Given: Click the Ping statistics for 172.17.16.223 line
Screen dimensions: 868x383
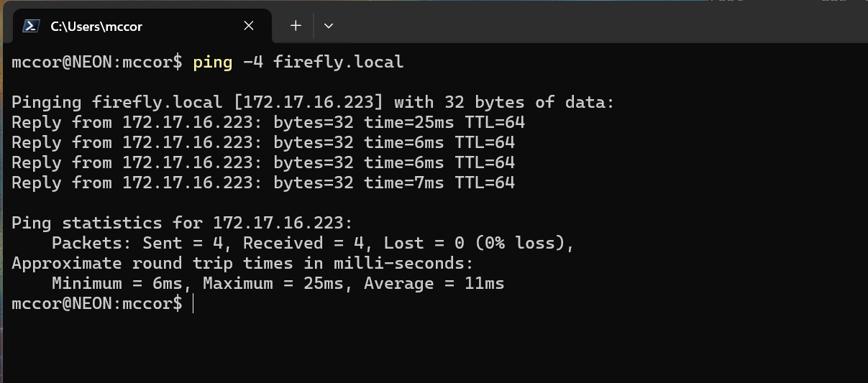Looking at the screenshot, I should click(x=183, y=223).
